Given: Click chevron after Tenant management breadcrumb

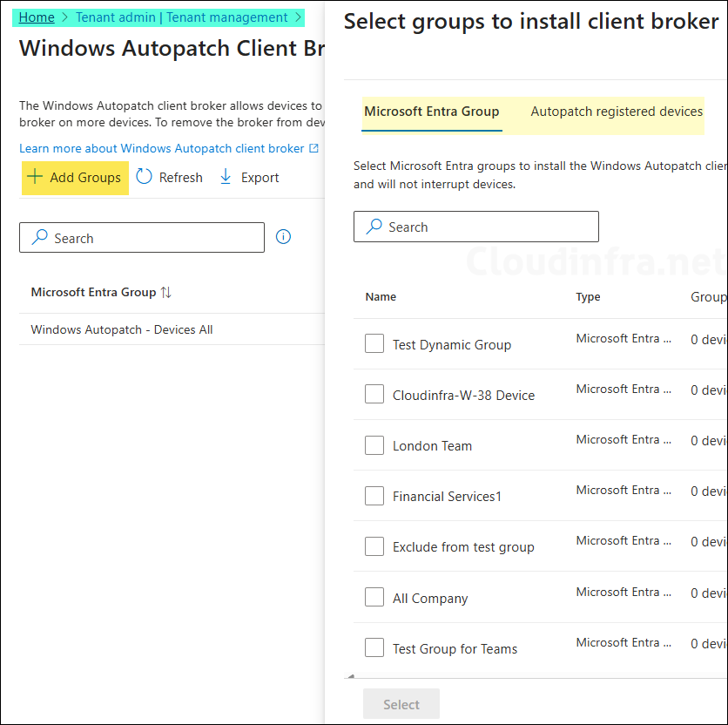Looking at the screenshot, I should pos(298,17).
